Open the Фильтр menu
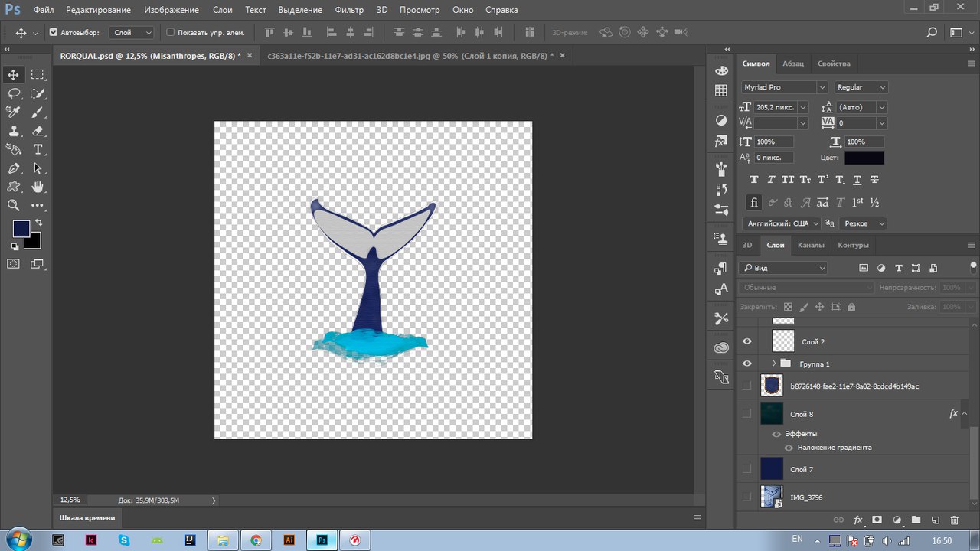This screenshot has width=980, height=551. [x=349, y=10]
